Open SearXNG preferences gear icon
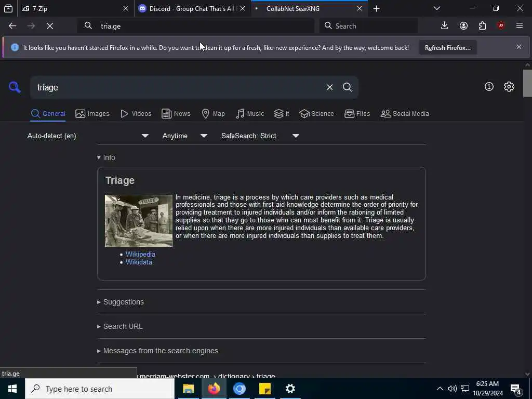 click(509, 87)
